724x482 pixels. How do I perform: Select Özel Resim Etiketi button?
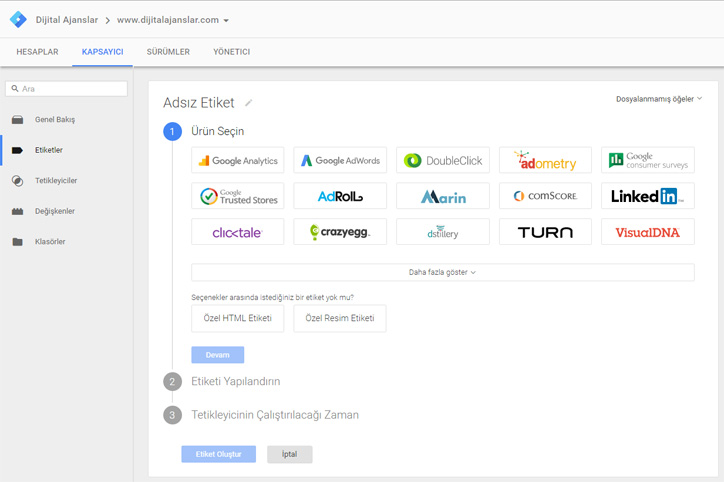(340, 318)
